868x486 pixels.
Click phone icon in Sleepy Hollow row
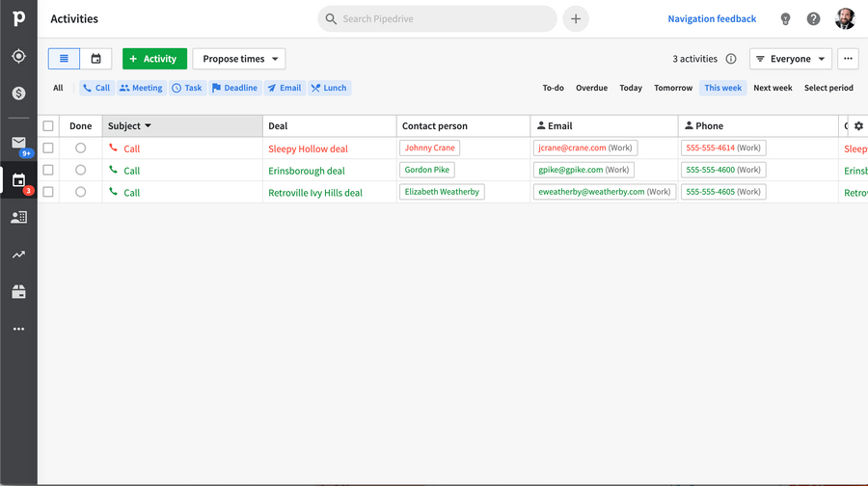(114, 148)
